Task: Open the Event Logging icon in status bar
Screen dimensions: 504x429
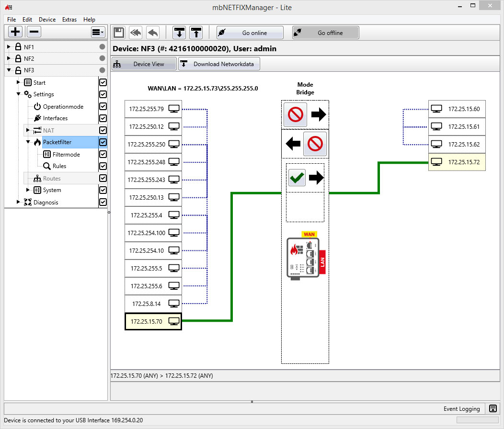Action: (x=493, y=408)
